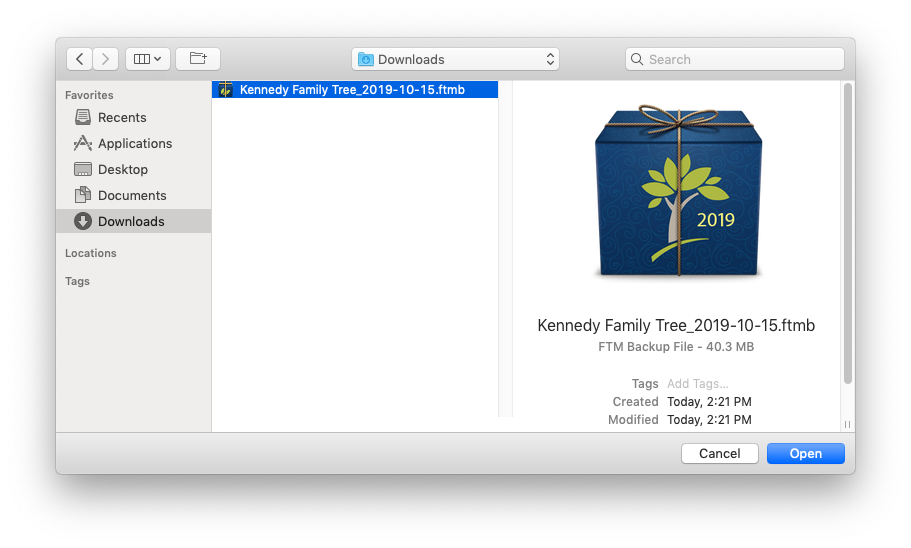Screen dimensions: 911x548
Task: Click the large FTM 2019 box preview image
Action: tap(678, 191)
